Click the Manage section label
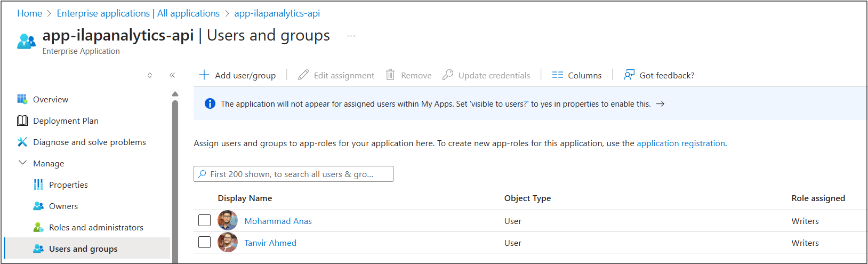The height and width of the screenshot is (264, 868). [x=49, y=163]
